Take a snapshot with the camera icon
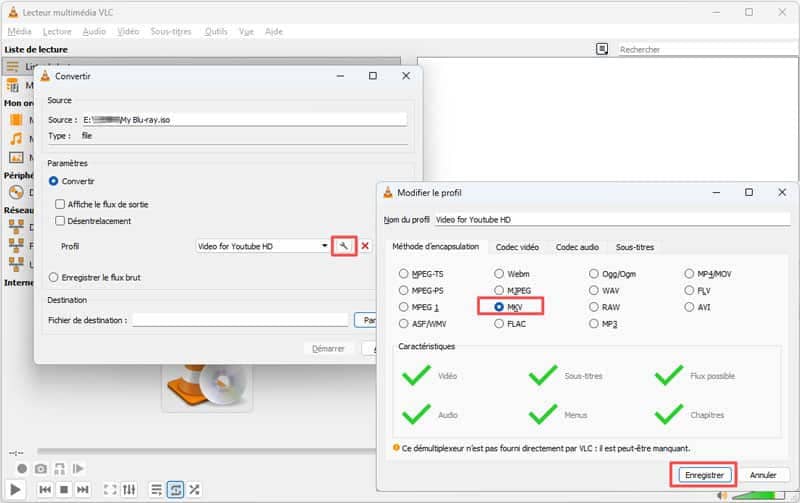Screen dimensions: 800x503 click(41, 468)
